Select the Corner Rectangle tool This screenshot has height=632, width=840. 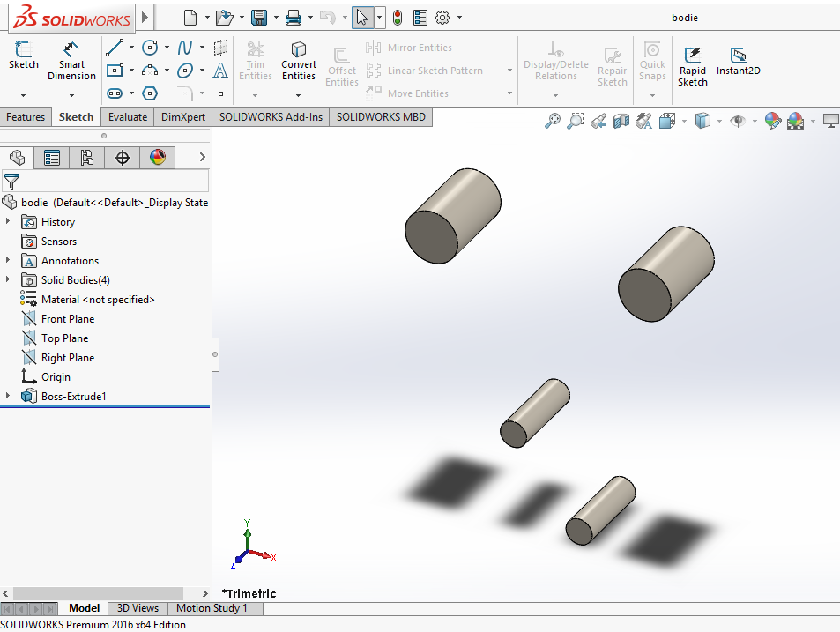click(115, 71)
